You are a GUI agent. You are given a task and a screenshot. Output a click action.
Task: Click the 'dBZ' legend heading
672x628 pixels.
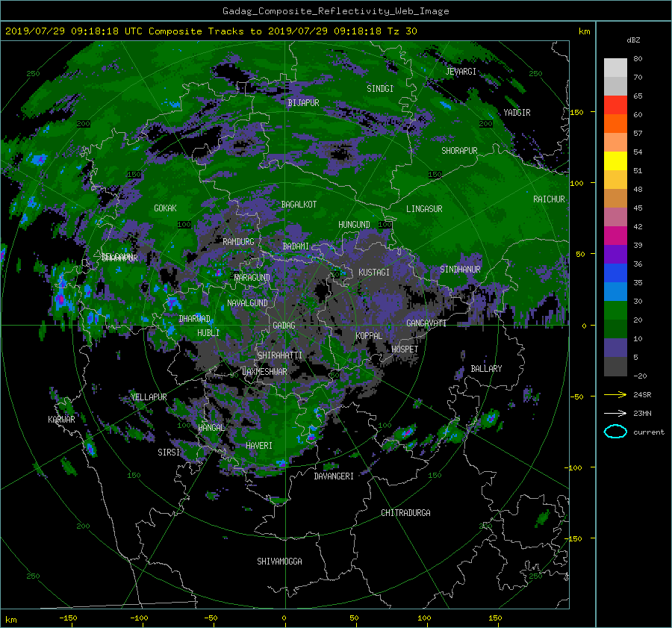click(x=633, y=40)
